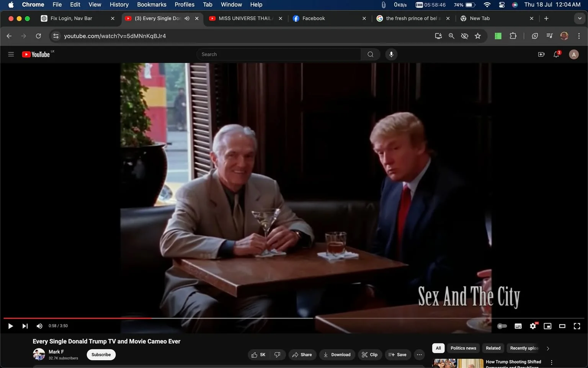Switch to the Facebook tab
Screen dimensions: 588x368
tap(329, 18)
